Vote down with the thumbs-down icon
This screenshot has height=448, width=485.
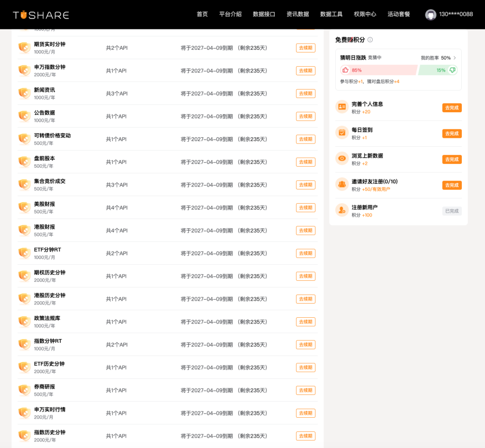pos(452,70)
